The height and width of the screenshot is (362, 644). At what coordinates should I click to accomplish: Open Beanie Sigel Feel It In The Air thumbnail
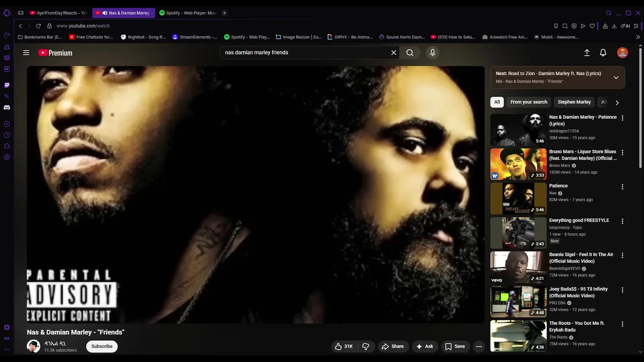[x=518, y=267]
